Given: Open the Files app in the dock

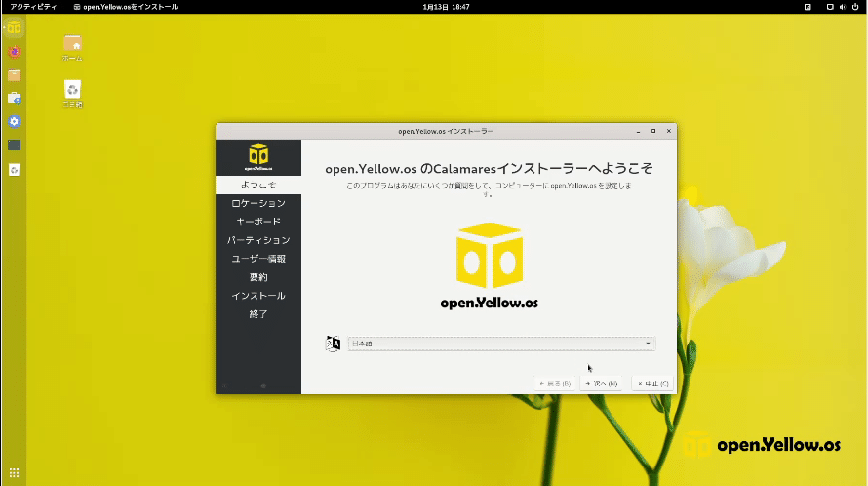Looking at the screenshot, I should coord(14,75).
